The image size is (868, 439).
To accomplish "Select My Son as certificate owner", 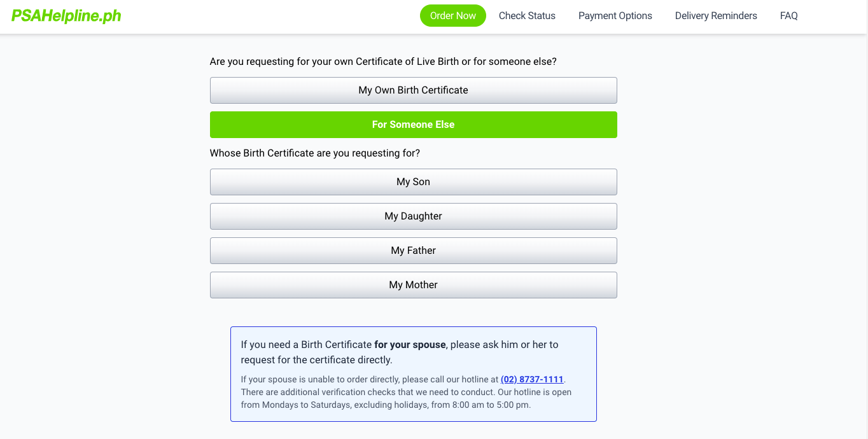I will coord(414,182).
